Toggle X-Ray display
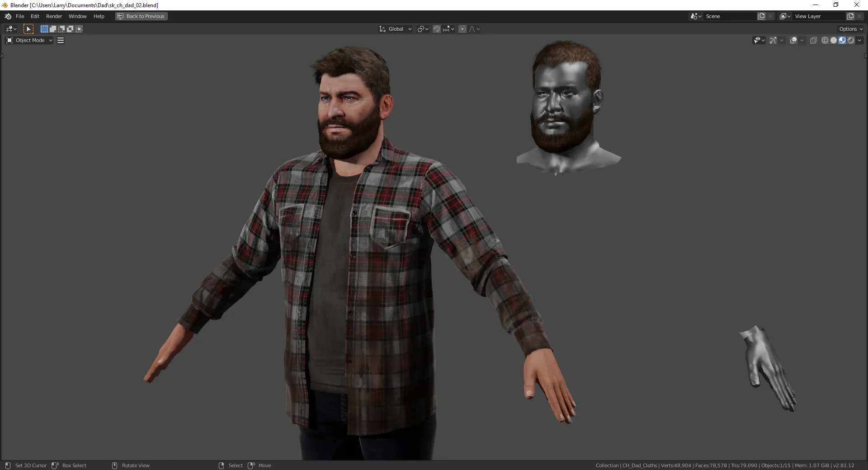 (813, 40)
